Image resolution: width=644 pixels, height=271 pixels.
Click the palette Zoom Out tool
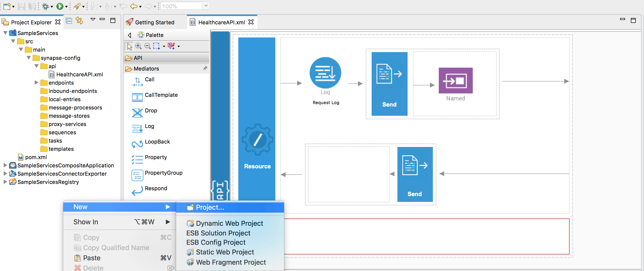pos(147,46)
